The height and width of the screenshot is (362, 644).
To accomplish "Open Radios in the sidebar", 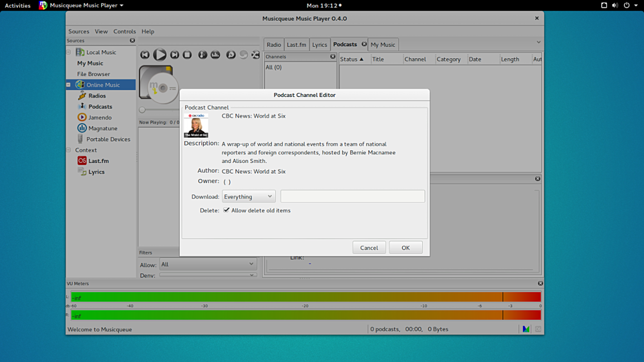I will pyautogui.click(x=97, y=95).
